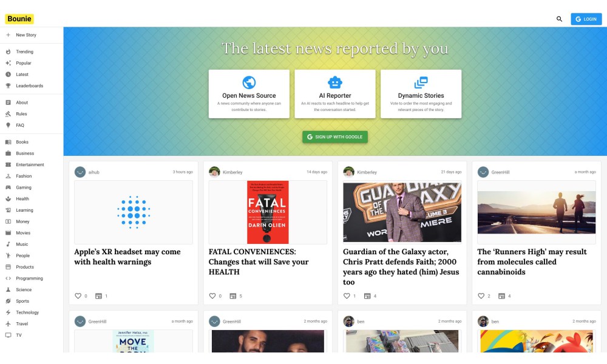Click the Health category icon
This screenshot has height=364, width=607.
[x=8, y=199]
